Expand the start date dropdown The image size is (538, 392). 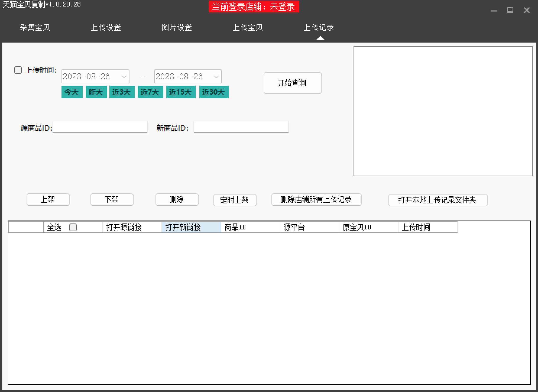[x=124, y=77]
